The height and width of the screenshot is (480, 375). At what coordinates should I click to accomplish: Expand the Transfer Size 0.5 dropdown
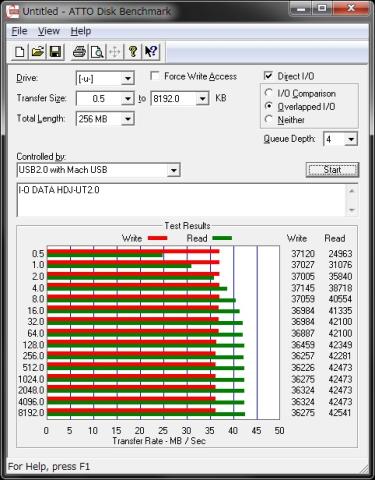[x=128, y=99]
